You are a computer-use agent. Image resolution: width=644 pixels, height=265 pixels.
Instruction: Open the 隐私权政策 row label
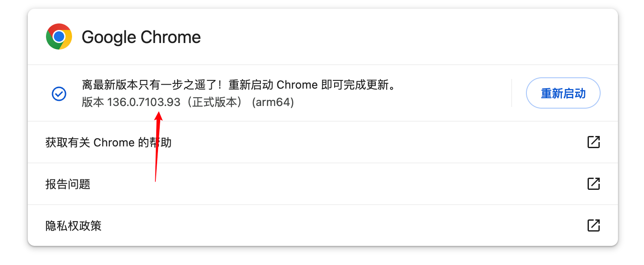(x=73, y=226)
